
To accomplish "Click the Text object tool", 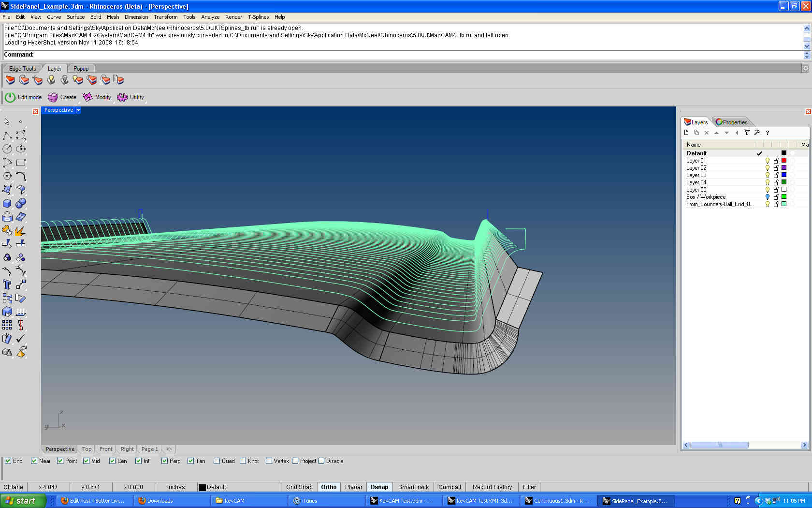I will (7, 284).
